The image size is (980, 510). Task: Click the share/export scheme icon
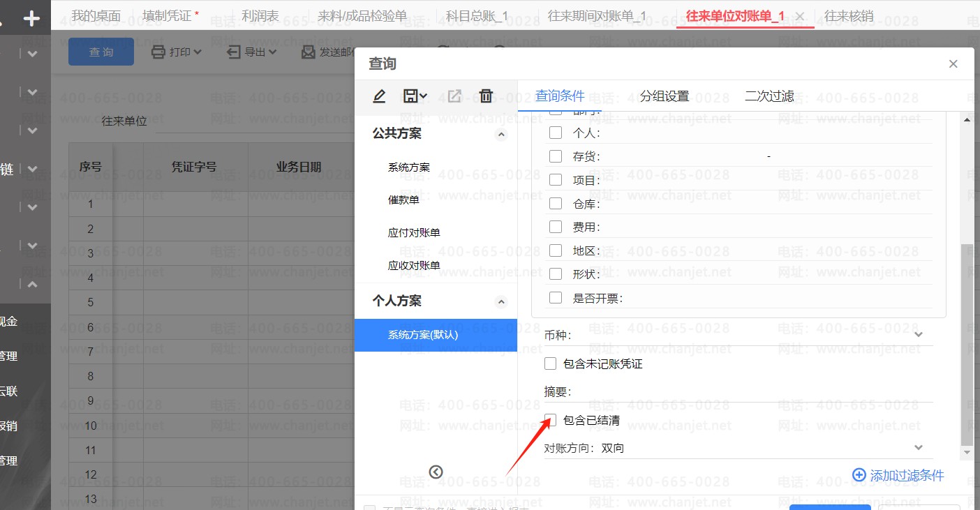454,96
